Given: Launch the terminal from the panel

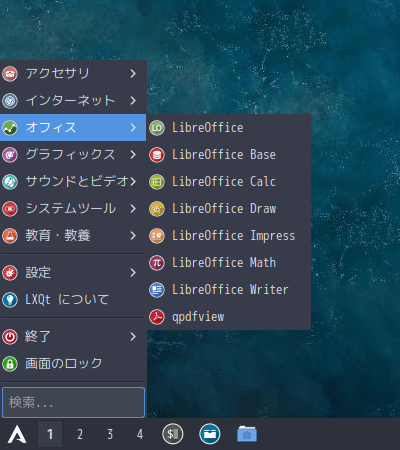Looking at the screenshot, I should 173,434.
